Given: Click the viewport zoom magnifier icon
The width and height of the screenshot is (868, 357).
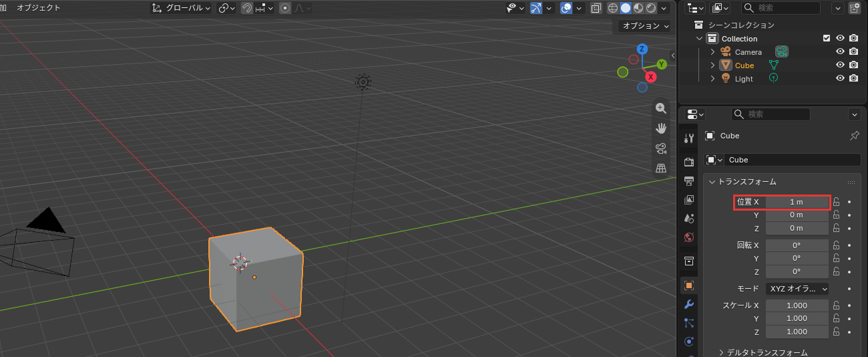Looking at the screenshot, I should pos(661,108).
